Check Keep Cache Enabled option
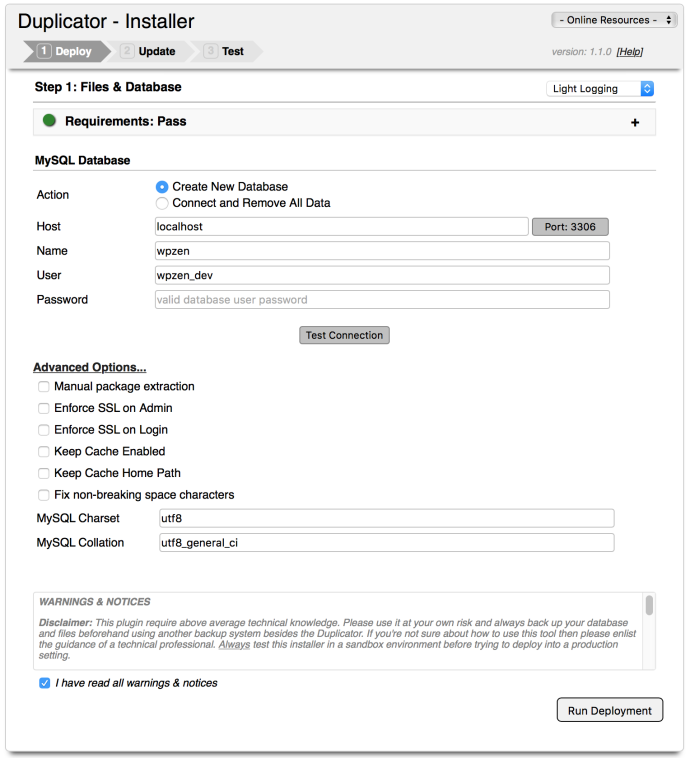The height and width of the screenshot is (758, 690). tap(44, 452)
